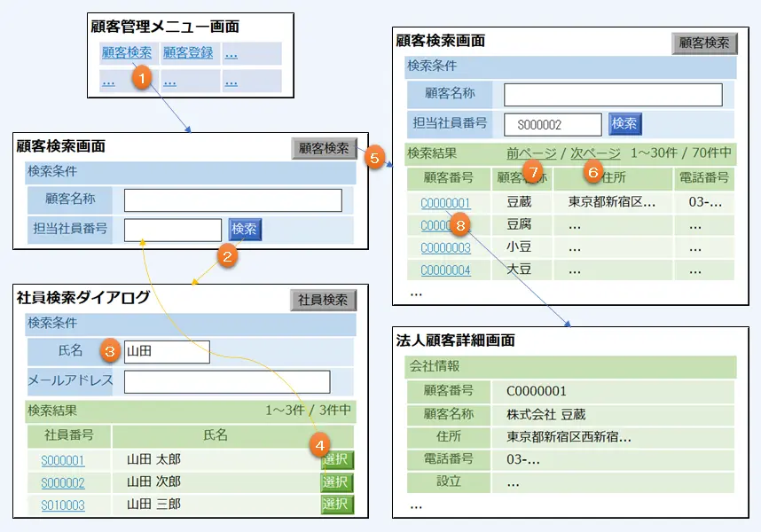Viewport: 761px width, 532px height.
Task: Click the 社員検索 button in the dialog
Action: (x=324, y=299)
